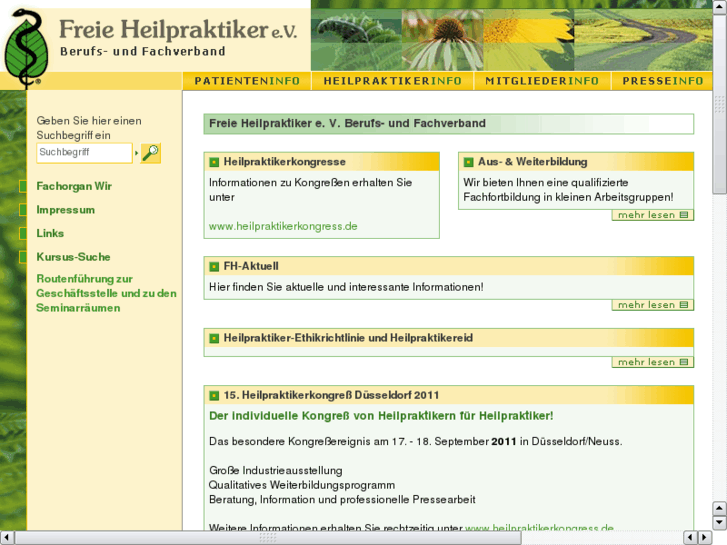Click the 'Große Industrieausstellung' line

276,471
